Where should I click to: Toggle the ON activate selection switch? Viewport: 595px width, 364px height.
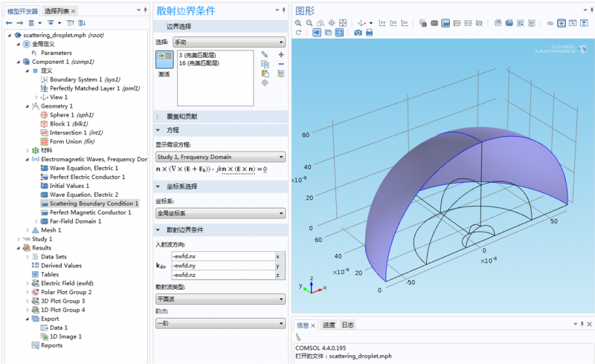point(164,59)
